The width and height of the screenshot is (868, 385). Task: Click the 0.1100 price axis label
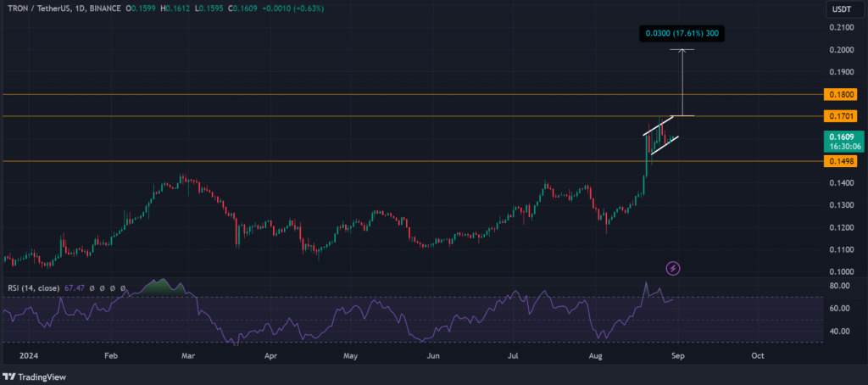(840, 250)
